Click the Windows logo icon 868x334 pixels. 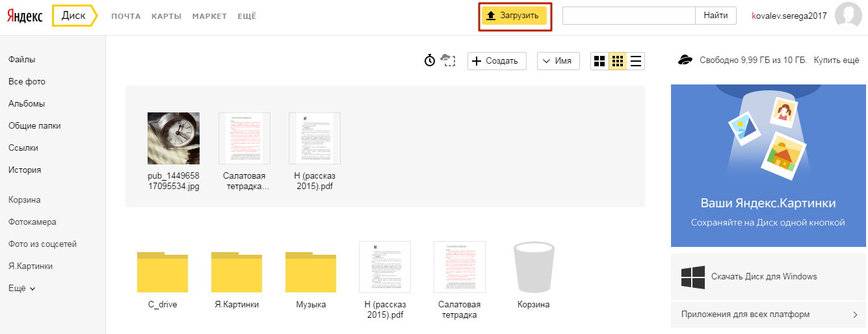693,277
